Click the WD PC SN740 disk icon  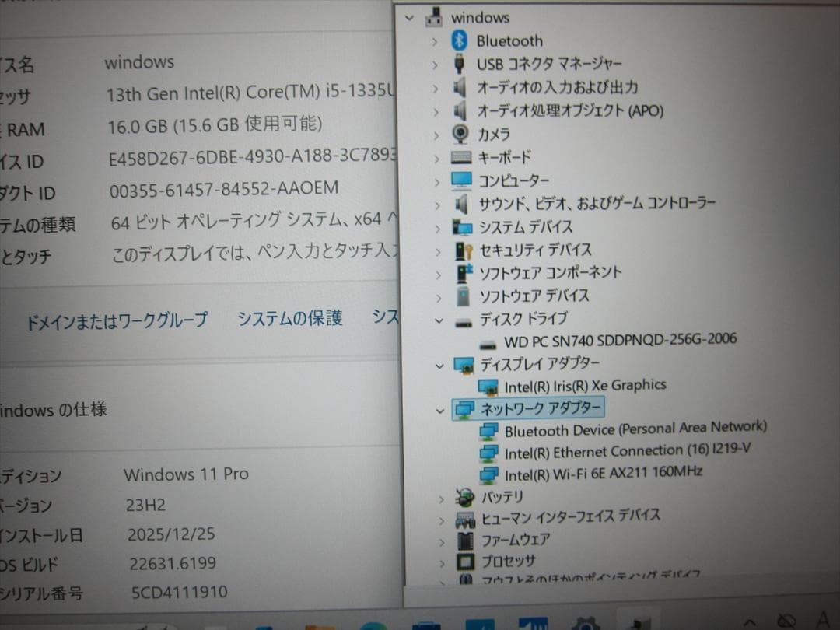(x=488, y=345)
